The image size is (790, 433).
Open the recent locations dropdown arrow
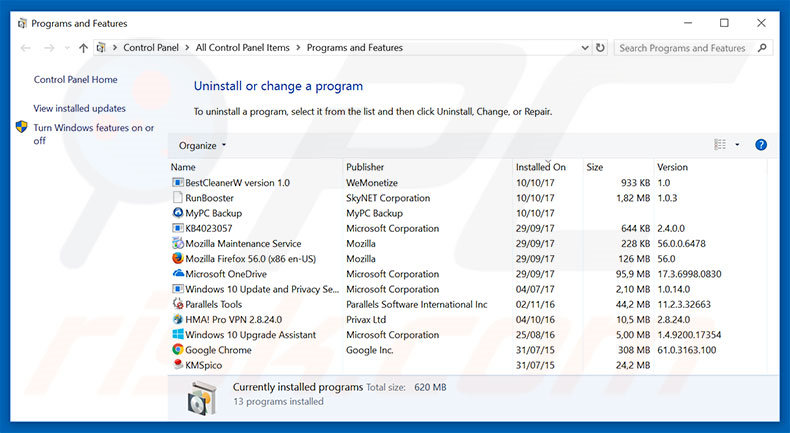[67, 48]
